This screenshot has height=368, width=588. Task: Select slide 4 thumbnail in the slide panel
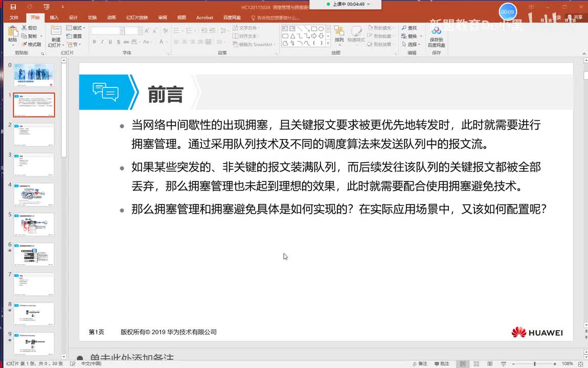[34, 195]
